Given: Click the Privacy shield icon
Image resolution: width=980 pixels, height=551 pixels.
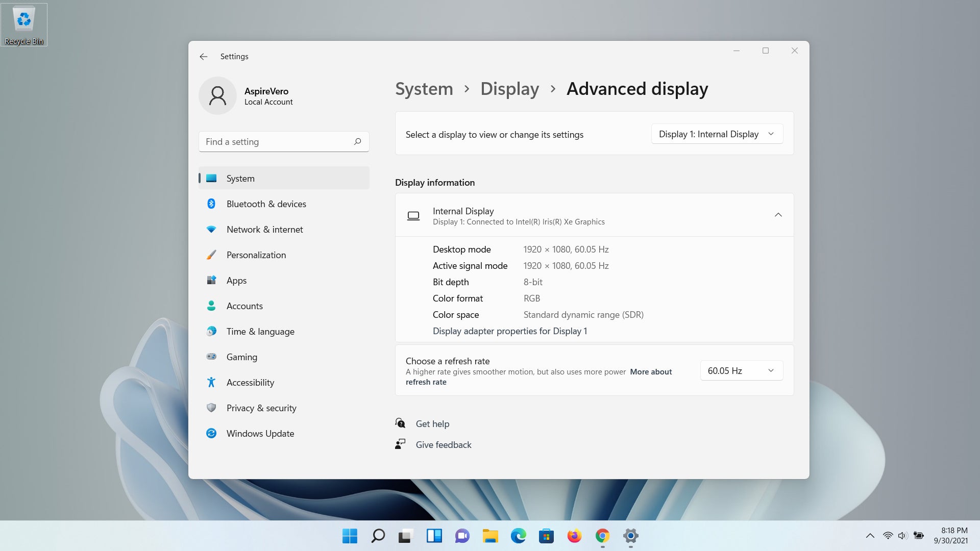Looking at the screenshot, I should [x=211, y=408].
